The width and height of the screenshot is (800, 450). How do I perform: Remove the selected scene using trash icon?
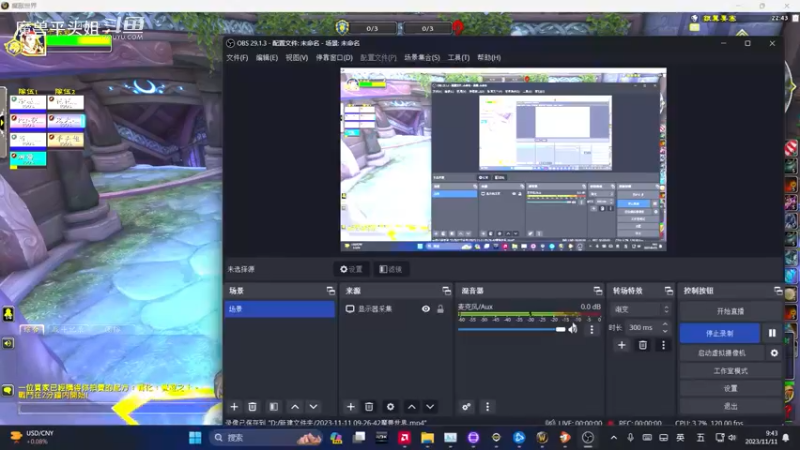[252, 407]
